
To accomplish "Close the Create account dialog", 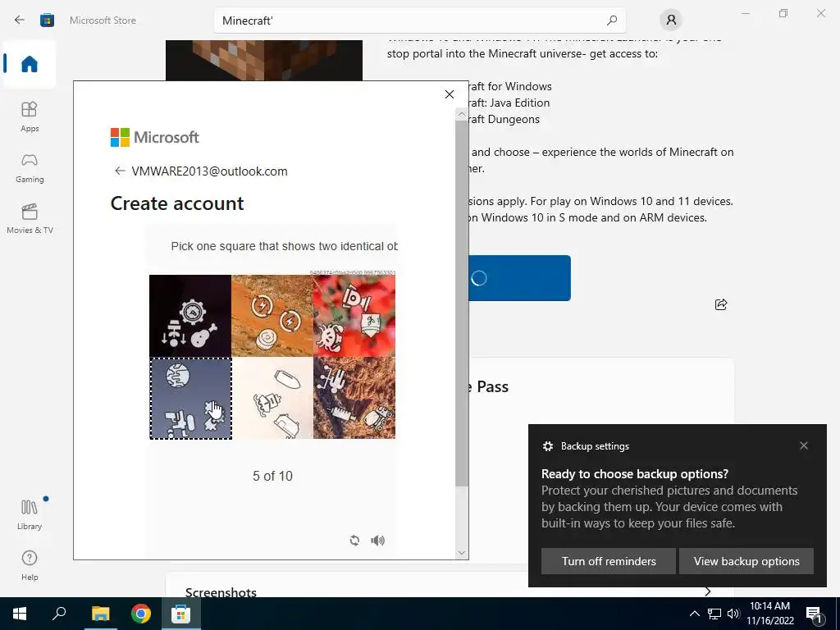I will [x=450, y=94].
